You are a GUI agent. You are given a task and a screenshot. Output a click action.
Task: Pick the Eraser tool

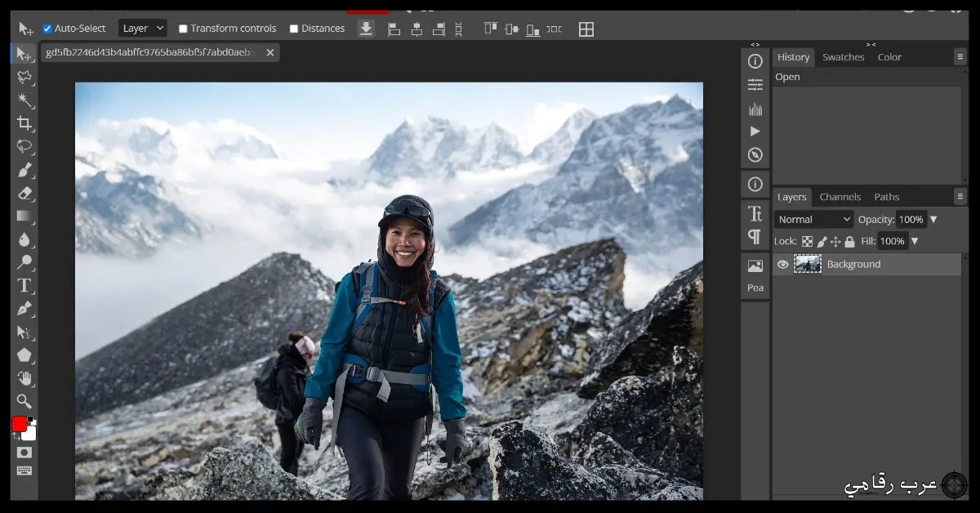tap(24, 194)
